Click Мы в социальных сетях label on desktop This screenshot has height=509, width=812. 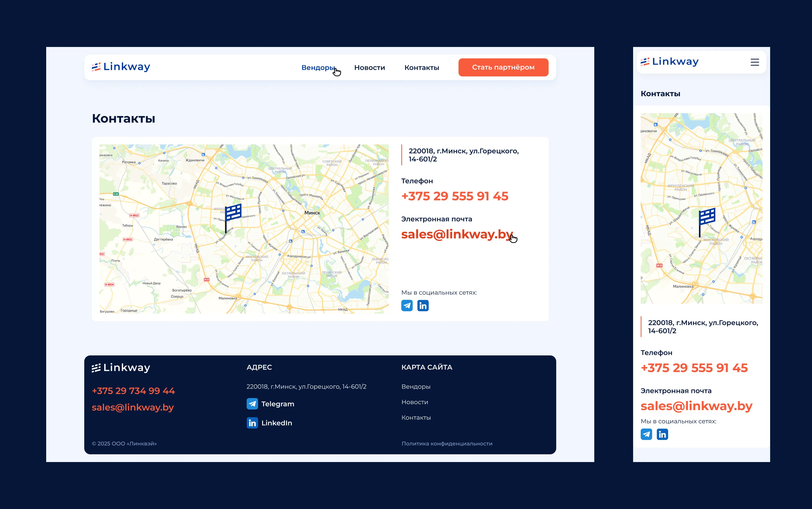click(x=439, y=292)
